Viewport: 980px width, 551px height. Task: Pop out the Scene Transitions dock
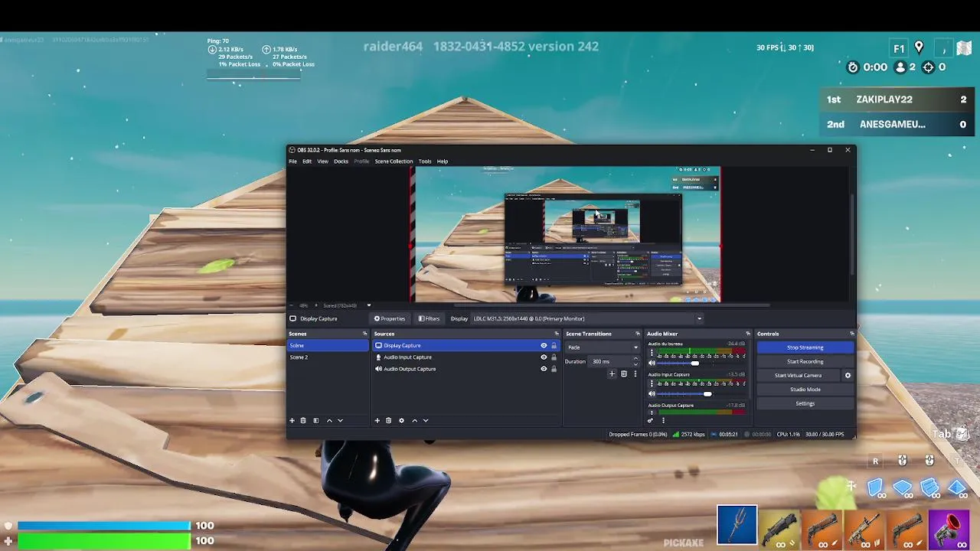point(637,334)
